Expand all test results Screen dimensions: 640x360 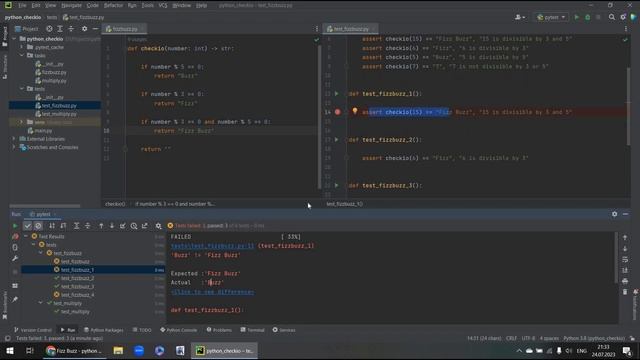76,226
